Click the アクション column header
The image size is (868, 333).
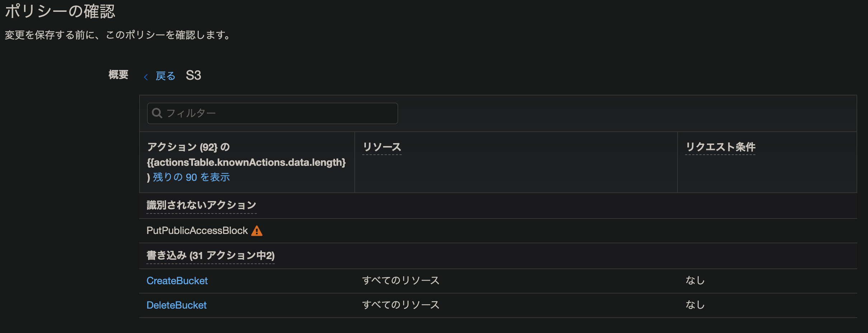(x=188, y=147)
